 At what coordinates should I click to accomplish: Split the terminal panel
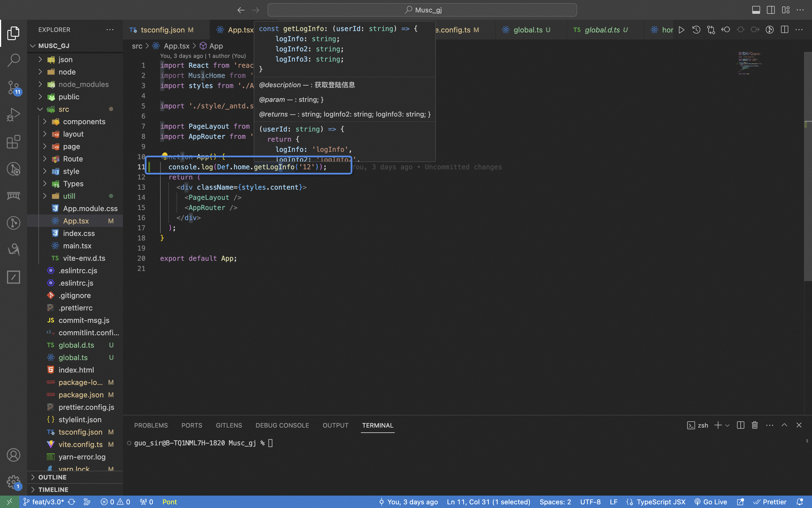[741, 425]
